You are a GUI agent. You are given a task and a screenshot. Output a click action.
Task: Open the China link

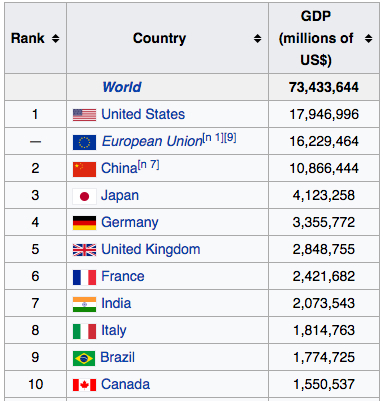pos(119,168)
